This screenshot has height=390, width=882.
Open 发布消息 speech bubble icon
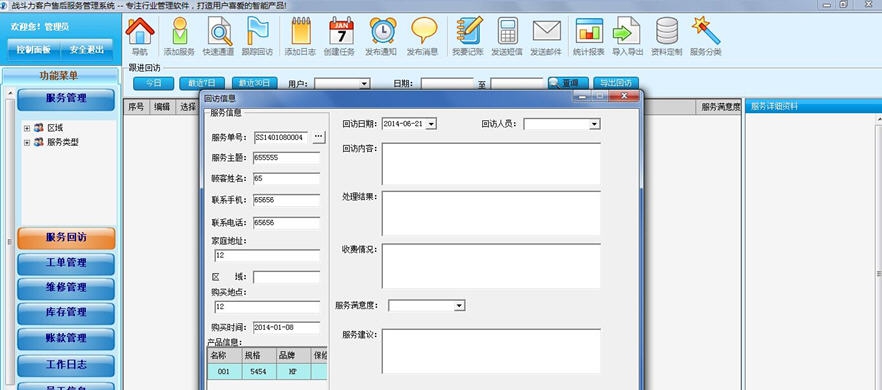(x=424, y=30)
